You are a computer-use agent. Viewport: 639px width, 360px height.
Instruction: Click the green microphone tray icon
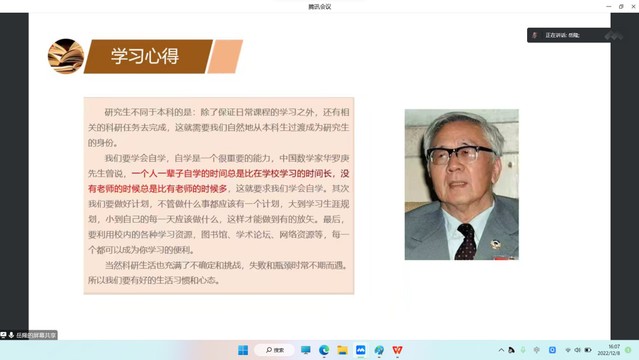(523, 350)
